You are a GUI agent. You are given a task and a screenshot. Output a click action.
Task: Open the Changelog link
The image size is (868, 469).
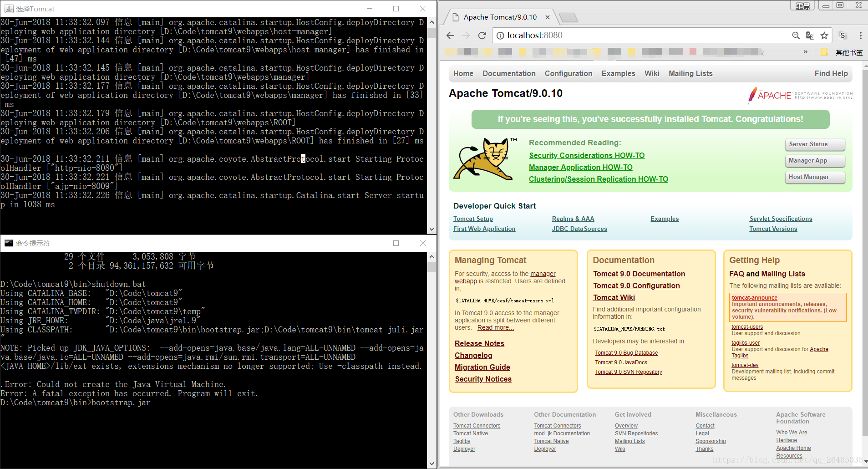473,356
